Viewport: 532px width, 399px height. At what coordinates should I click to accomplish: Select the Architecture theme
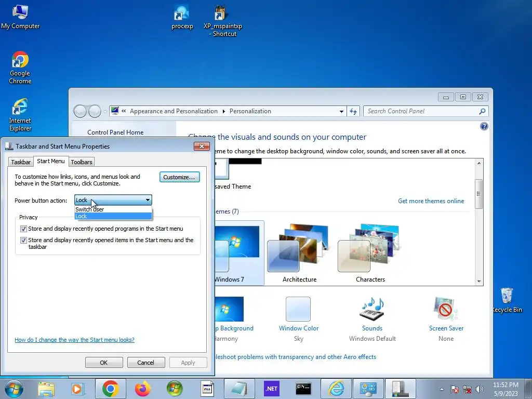click(299, 253)
